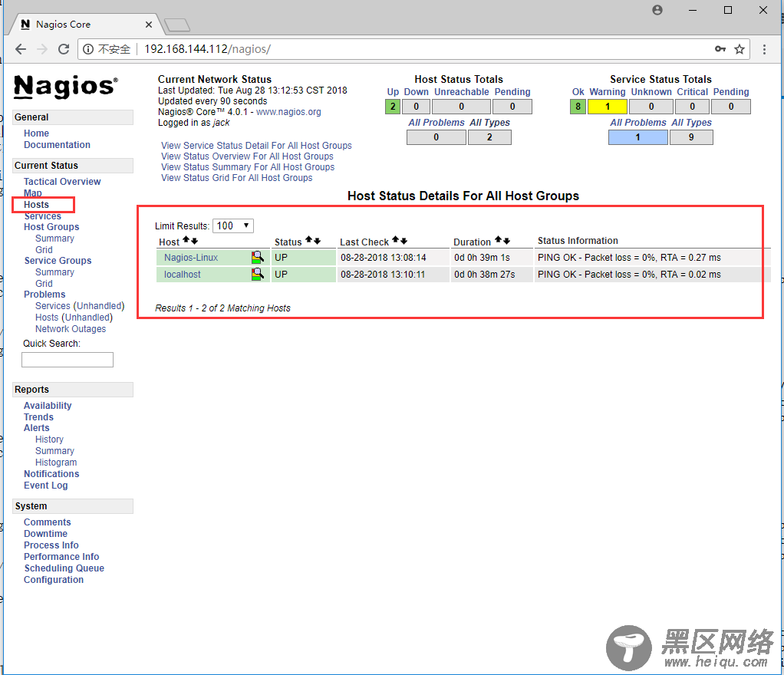
Task: Open Tactical Overview
Action: click(x=62, y=182)
